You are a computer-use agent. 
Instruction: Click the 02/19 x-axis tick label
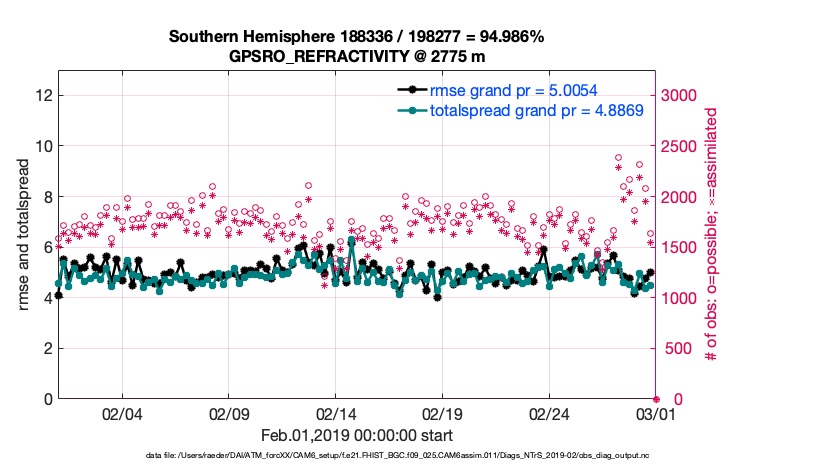coord(443,414)
